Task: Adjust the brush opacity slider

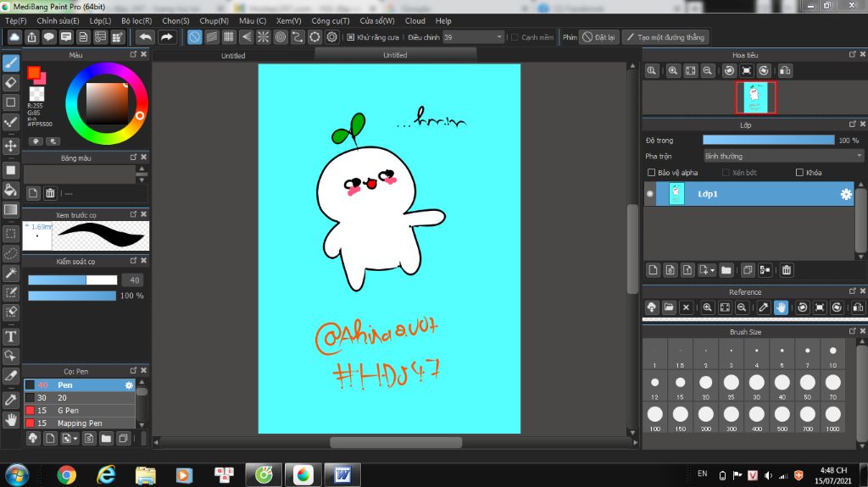Action: point(73,296)
